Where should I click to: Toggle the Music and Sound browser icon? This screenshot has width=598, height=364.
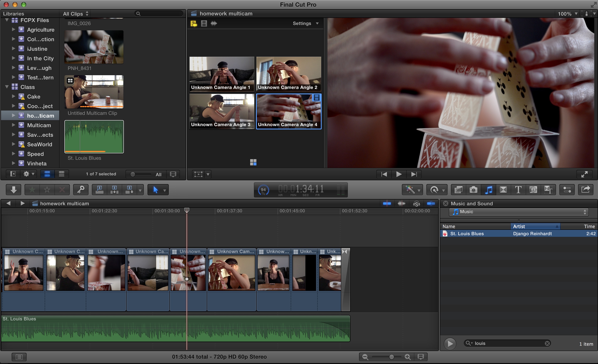pyautogui.click(x=488, y=189)
